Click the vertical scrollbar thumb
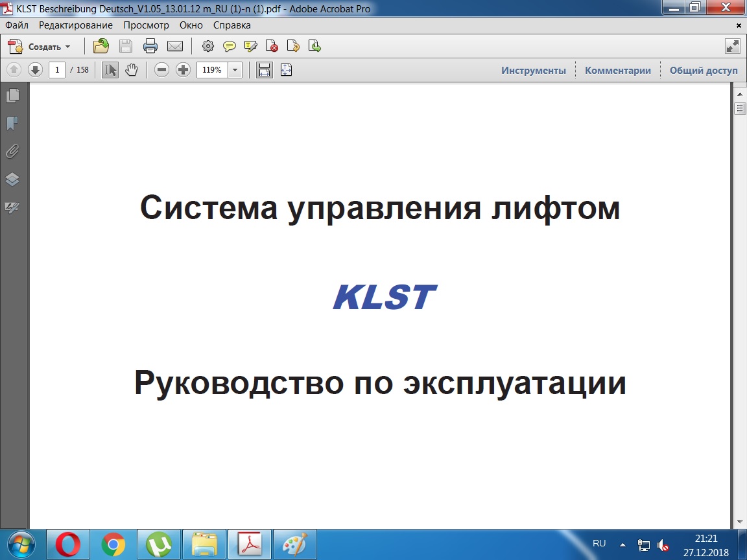The width and height of the screenshot is (747, 560). [740, 109]
